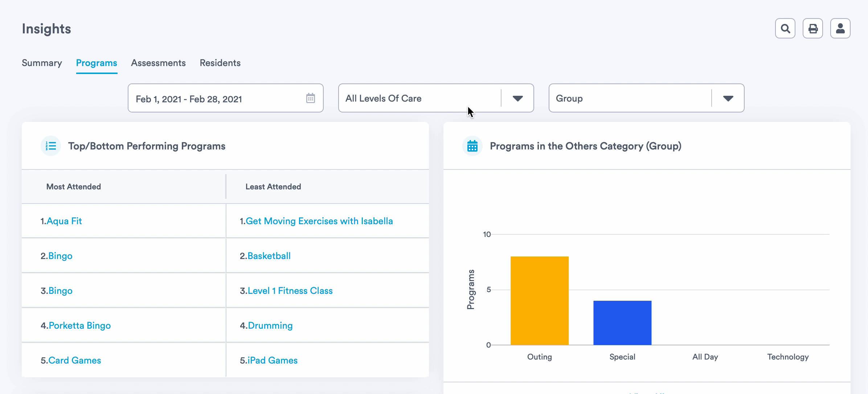This screenshot has height=394, width=868.
Task: Click the search magnifier icon
Action: (785, 28)
